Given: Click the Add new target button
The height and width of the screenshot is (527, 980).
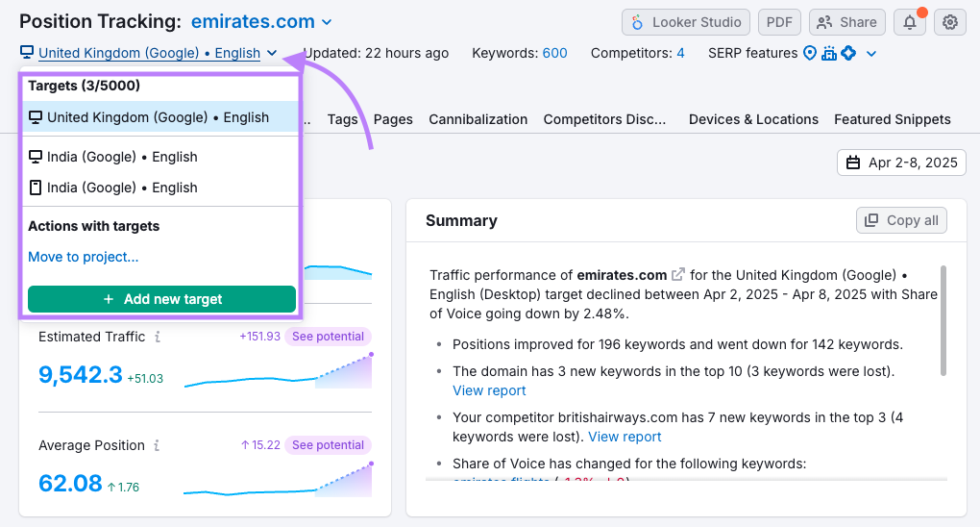Looking at the screenshot, I should point(161,299).
